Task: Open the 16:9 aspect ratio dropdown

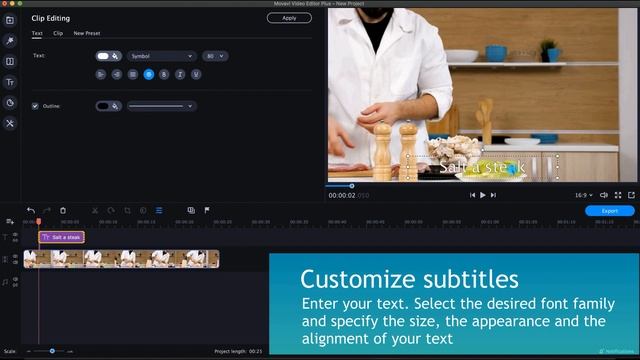Action: (584, 195)
